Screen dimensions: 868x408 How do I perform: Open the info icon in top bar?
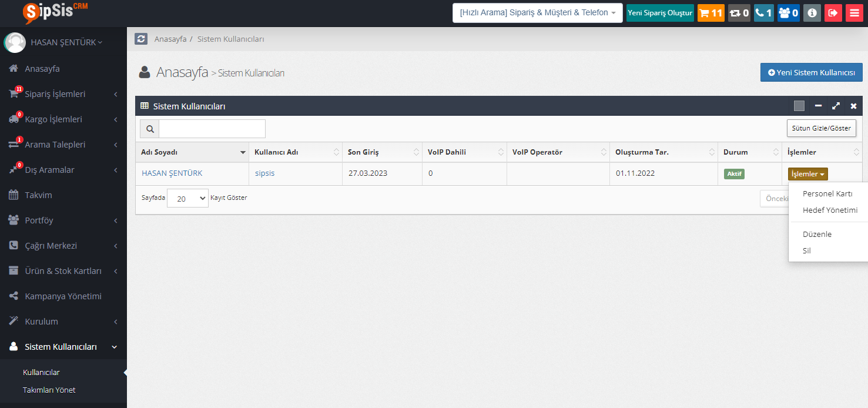point(812,13)
